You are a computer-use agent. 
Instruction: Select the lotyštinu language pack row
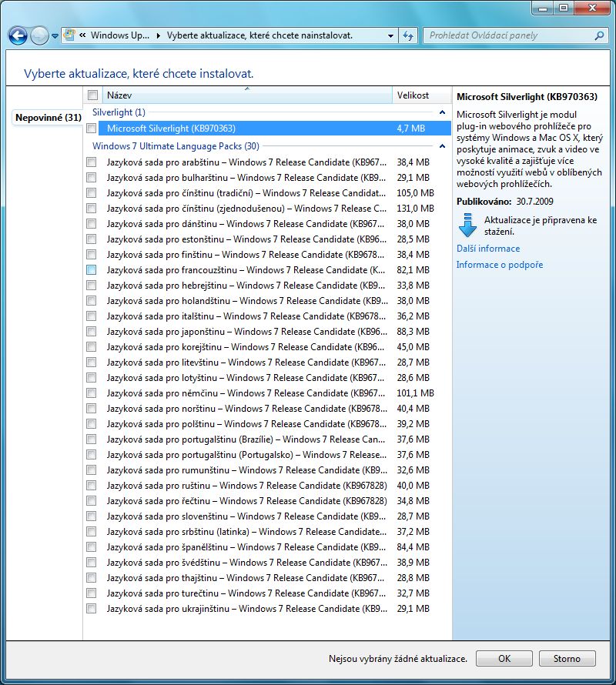[x=269, y=377]
